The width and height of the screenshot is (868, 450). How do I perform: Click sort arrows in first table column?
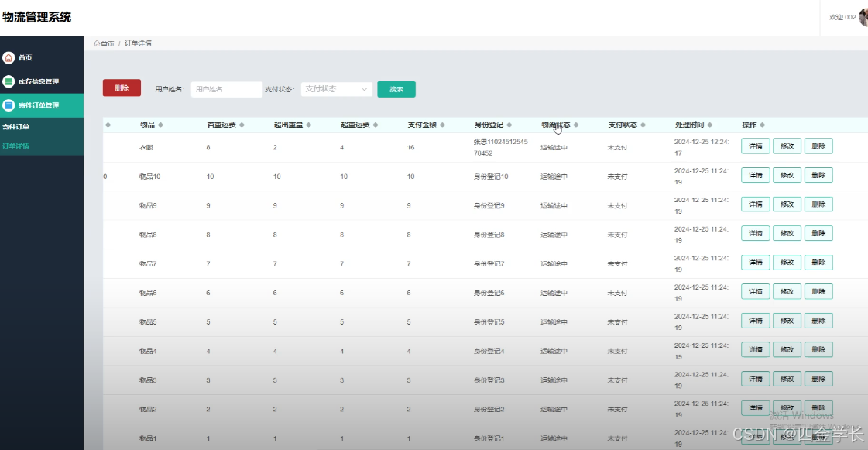[x=108, y=125]
